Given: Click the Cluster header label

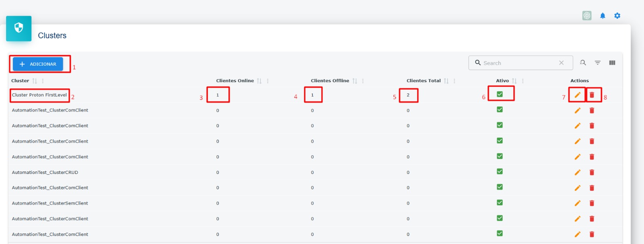Looking at the screenshot, I should click(x=20, y=81).
